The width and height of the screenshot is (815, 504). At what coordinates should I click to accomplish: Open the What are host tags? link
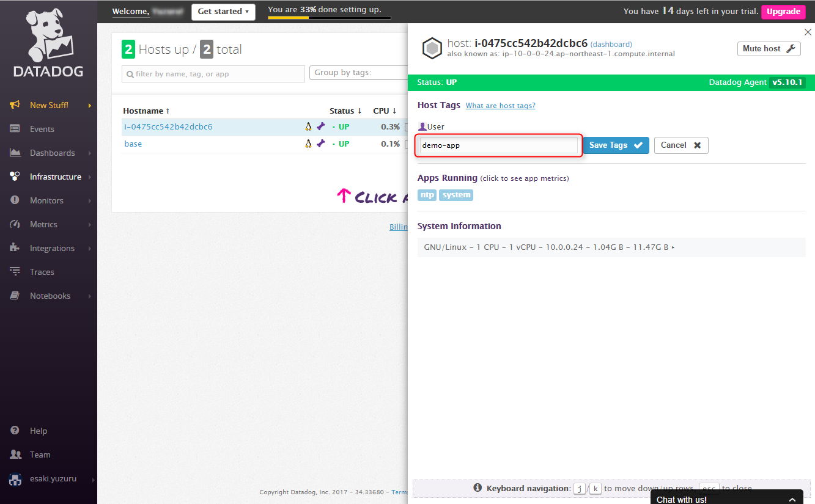[x=500, y=106]
